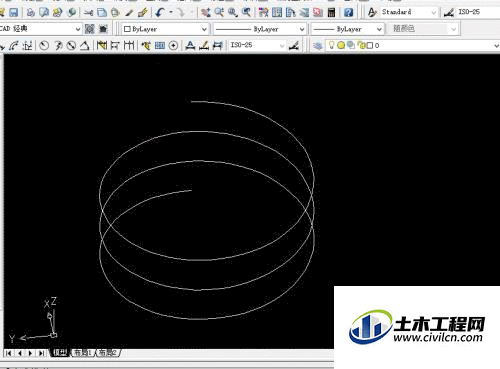Click the Dimension Style icon beside ISO-25 top

click(449, 13)
